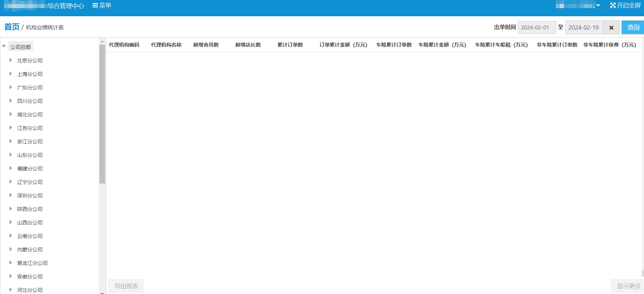Click the start date field 2024-02-01
The height and width of the screenshot is (294, 644).
point(536,27)
